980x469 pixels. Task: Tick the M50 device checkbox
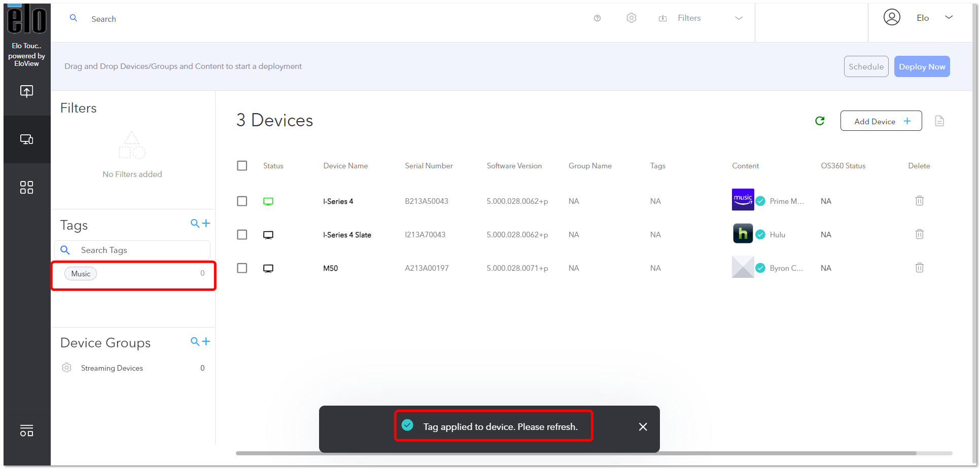[242, 268]
